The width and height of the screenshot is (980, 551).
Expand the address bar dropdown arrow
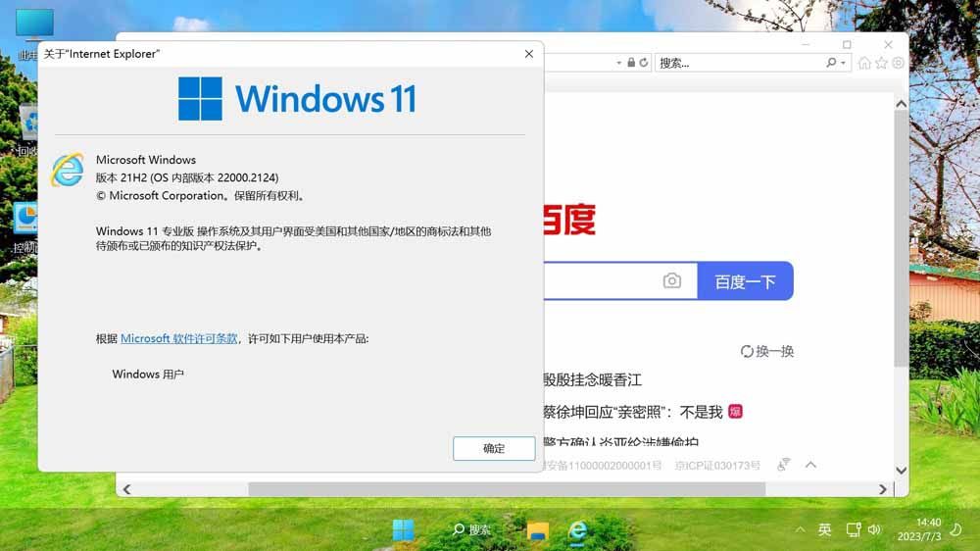[x=618, y=63]
